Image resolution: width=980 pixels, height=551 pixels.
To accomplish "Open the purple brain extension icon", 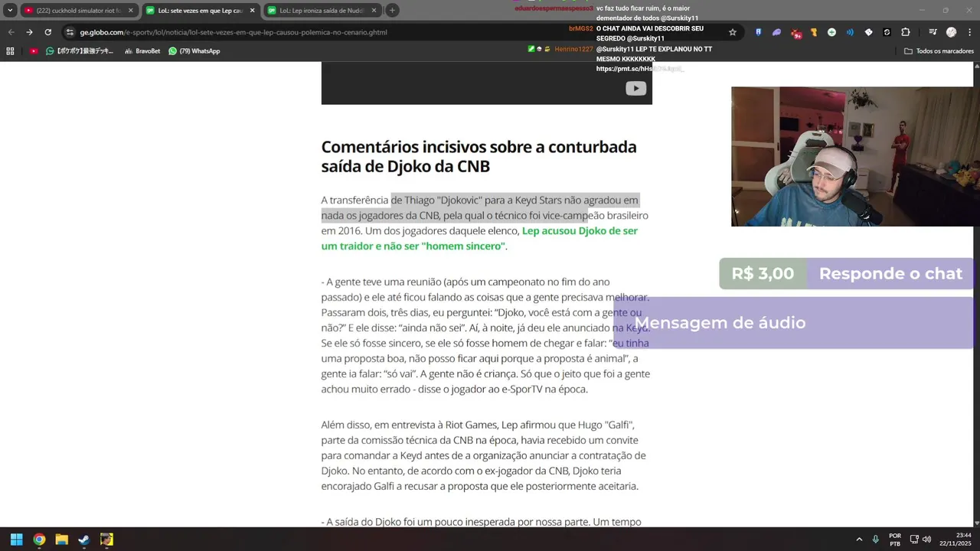I will [x=776, y=32].
